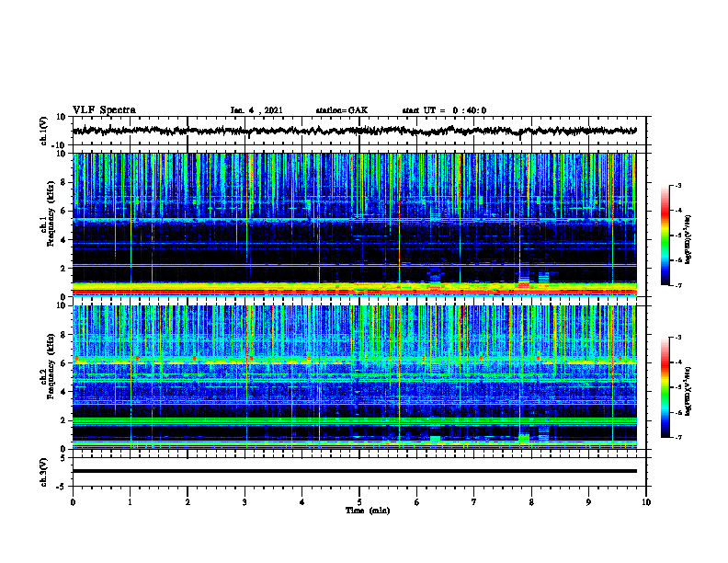Click the "-7" tick on ch.1 colorbar
Viewport: 728px width, 563px height.
pos(677,285)
